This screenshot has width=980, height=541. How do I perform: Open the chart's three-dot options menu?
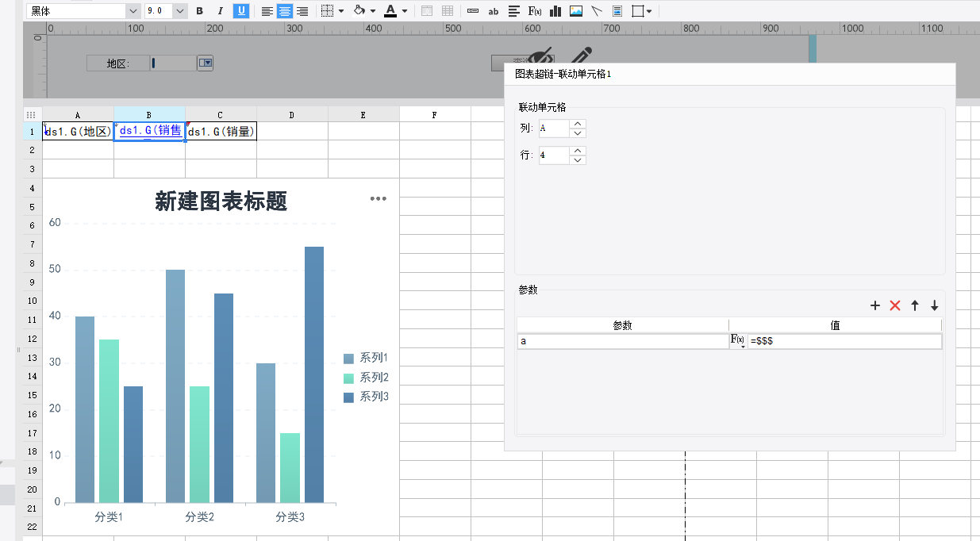tap(379, 199)
